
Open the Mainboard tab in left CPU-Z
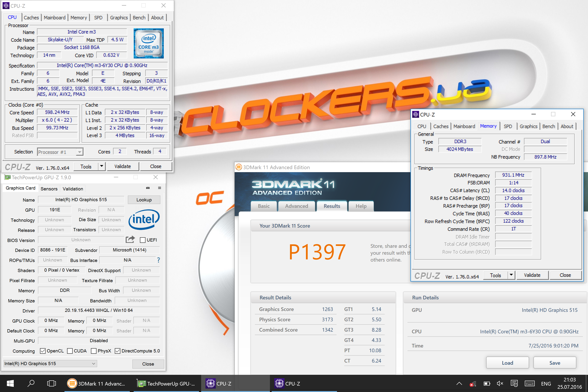[55, 17]
